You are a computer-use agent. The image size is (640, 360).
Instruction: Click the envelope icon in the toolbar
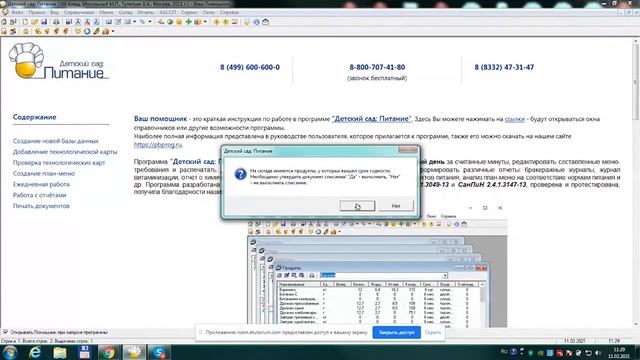coord(266,22)
